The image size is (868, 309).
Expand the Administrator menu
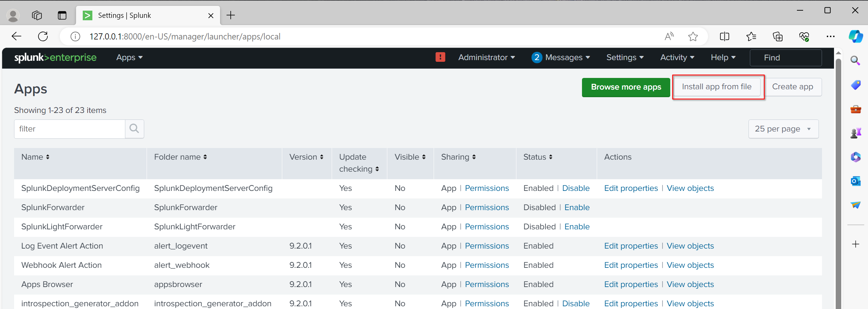(487, 57)
